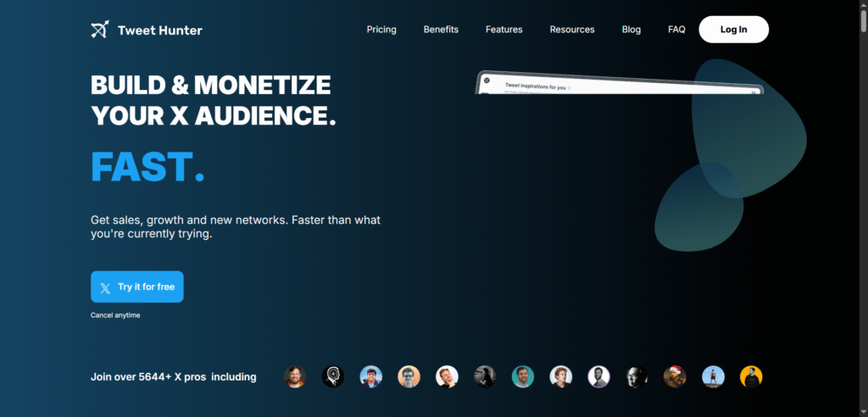Click the Tweet Hunter bow-and-arrow logo icon
The height and width of the screenshot is (417, 868).
point(100,30)
